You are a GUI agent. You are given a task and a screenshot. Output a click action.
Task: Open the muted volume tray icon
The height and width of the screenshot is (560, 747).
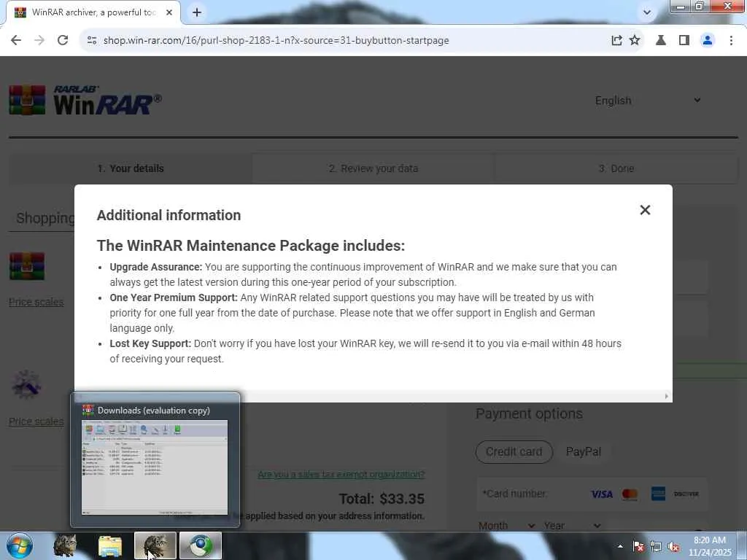[673, 546]
